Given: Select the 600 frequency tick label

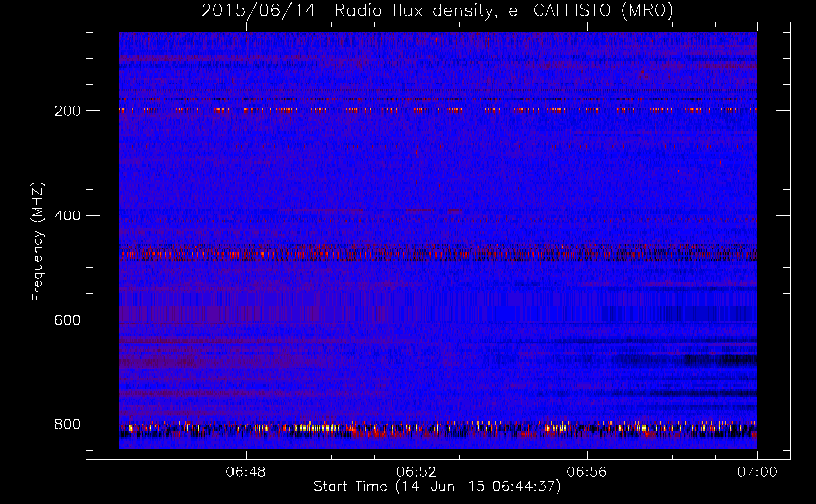Looking at the screenshot, I should 68,320.
